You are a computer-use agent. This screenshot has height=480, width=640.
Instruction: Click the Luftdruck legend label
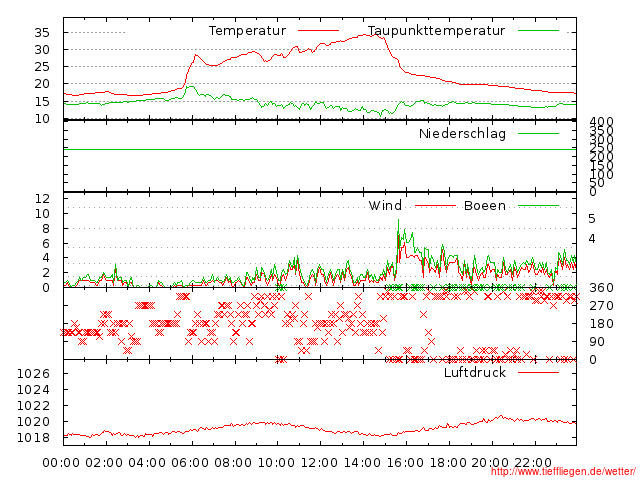tap(475, 372)
